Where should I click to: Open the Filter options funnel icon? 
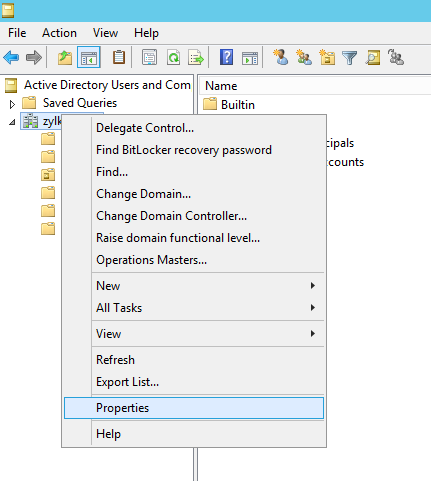[350, 58]
